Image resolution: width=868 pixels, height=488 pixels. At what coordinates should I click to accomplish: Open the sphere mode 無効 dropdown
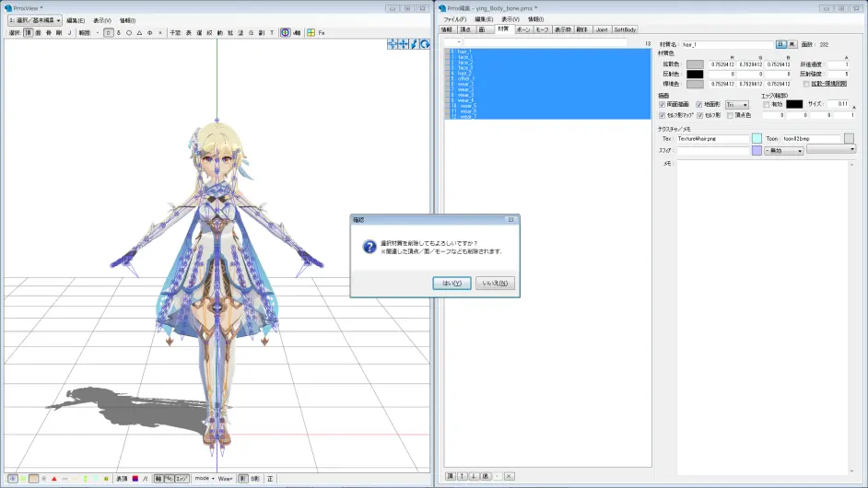pos(784,150)
